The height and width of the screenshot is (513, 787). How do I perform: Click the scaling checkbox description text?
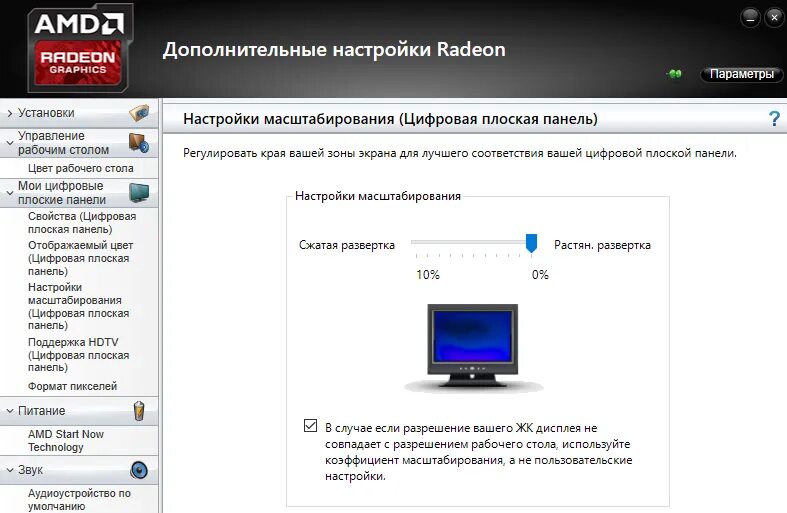[x=478, y=452]
